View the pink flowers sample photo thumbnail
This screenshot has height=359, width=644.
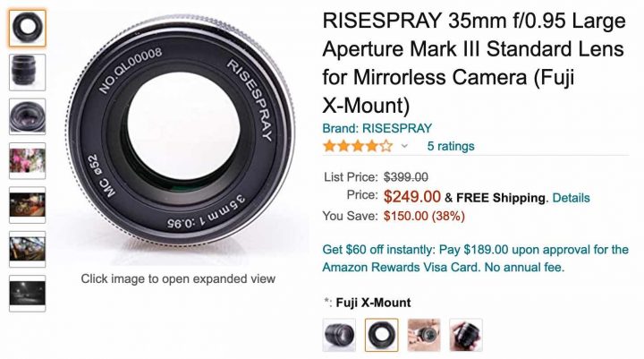(27, 161)
